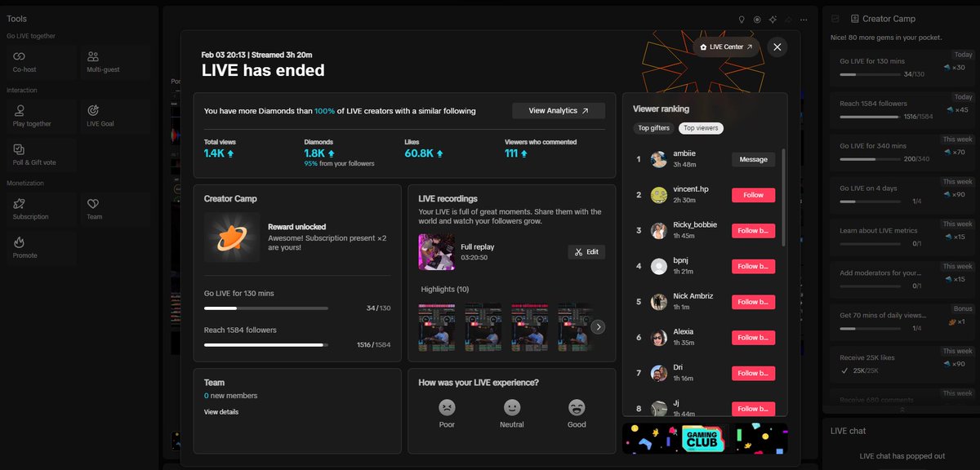Rate the LIVE experience as Poor

[x=447, y=408]
